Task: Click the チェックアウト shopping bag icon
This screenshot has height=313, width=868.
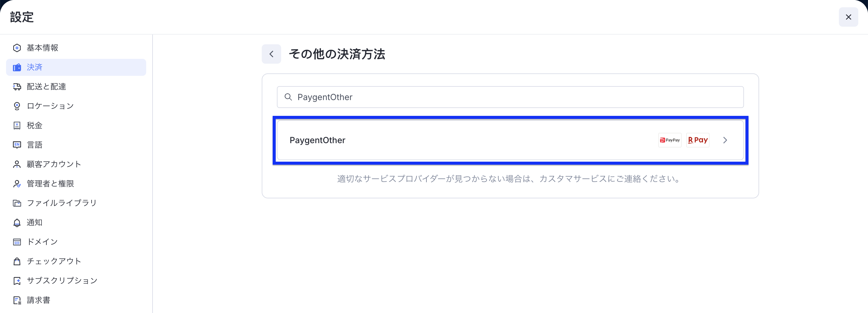Action: click(x=17, y=261)
